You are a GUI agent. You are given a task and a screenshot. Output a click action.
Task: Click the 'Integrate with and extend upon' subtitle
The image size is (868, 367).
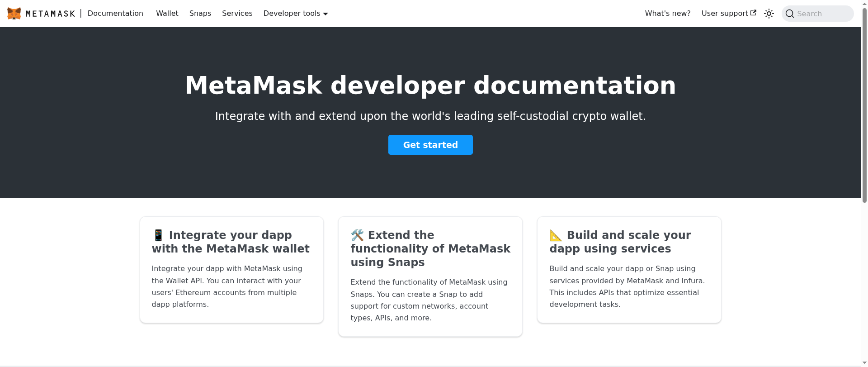point(430,116)
